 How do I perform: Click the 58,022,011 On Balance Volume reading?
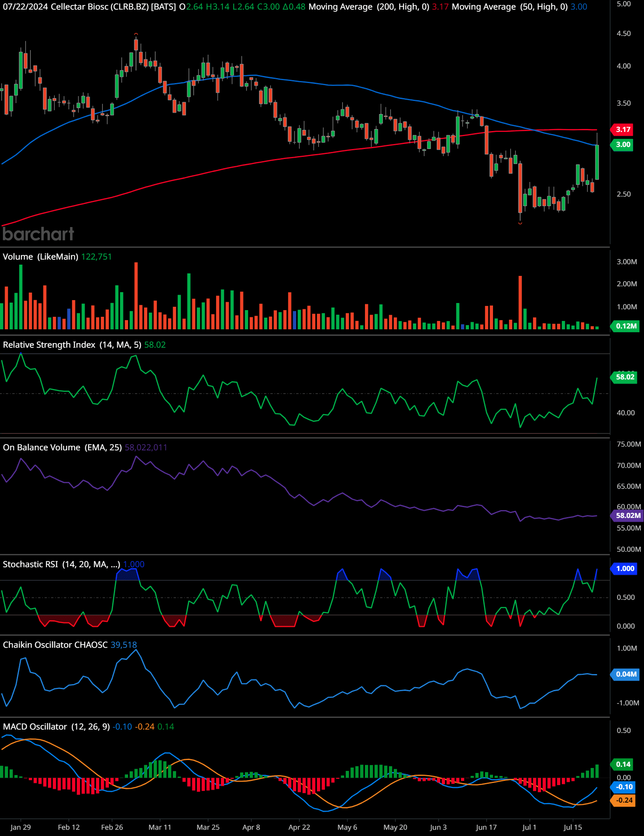pos(146,447)
